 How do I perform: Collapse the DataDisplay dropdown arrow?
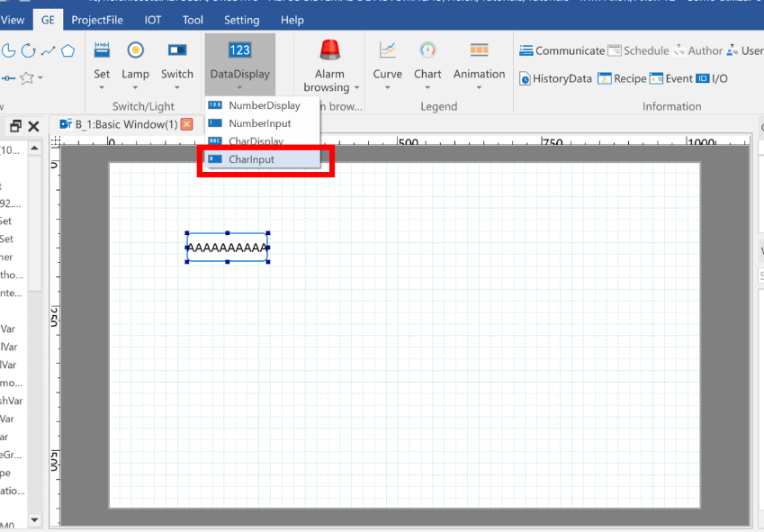tap(239, 87)
